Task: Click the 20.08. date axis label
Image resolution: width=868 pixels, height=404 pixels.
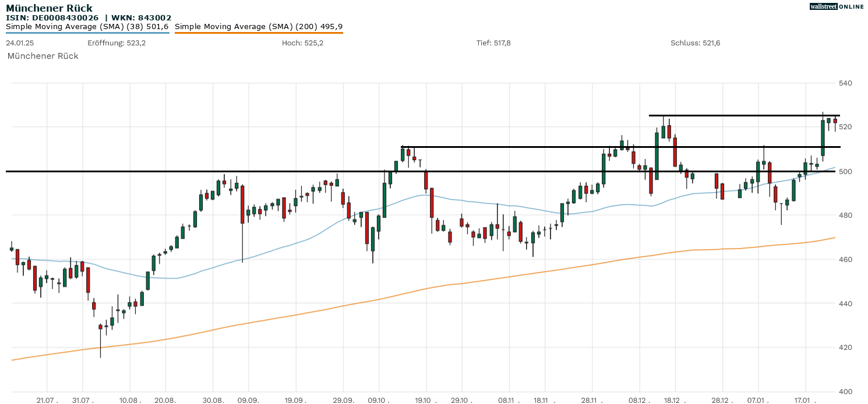Action: point(165,401)
